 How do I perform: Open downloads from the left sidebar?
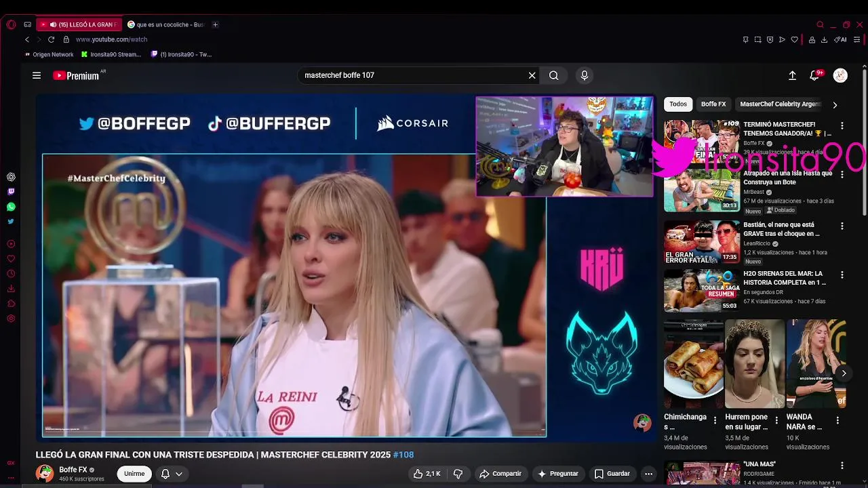click(x=11, y=289)
